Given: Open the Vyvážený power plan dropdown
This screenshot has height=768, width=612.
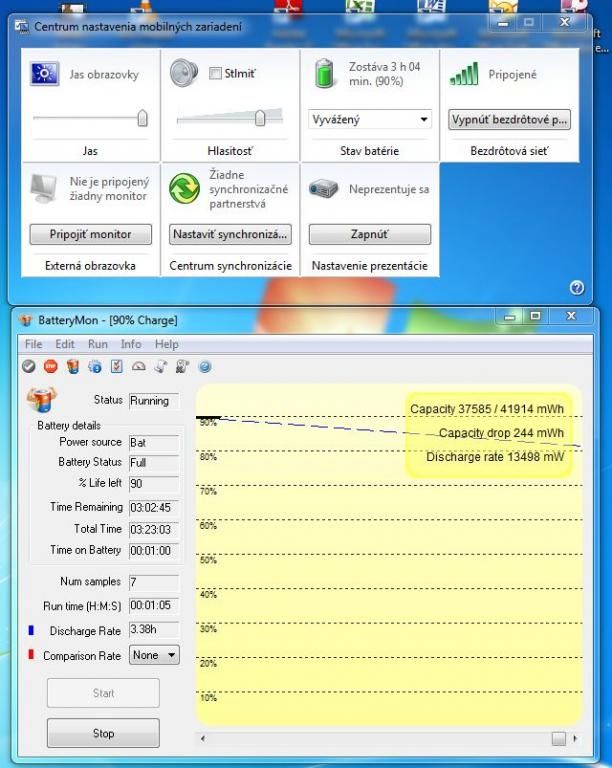Looking at the screenshot, I should click(370, 120).
